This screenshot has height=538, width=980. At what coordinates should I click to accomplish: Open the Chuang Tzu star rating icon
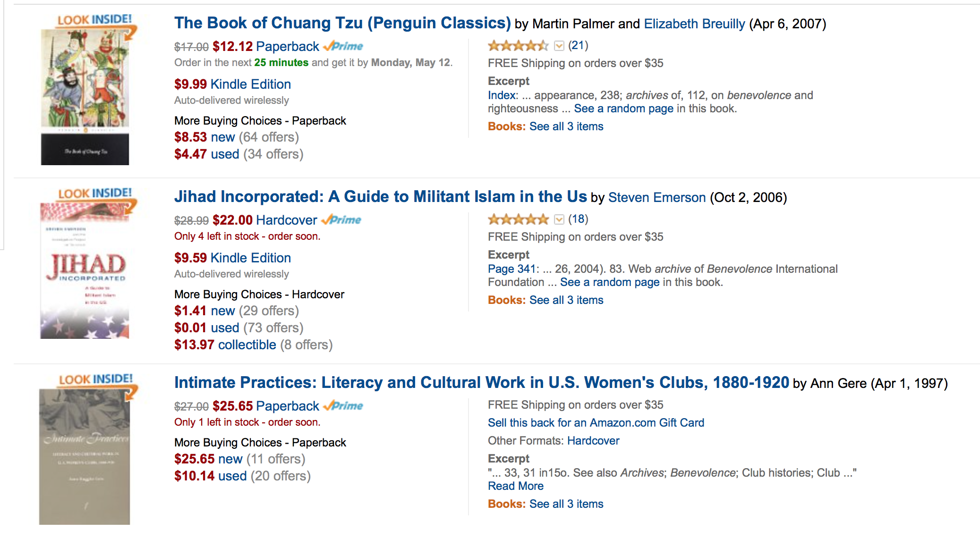[x=518, y=46]
